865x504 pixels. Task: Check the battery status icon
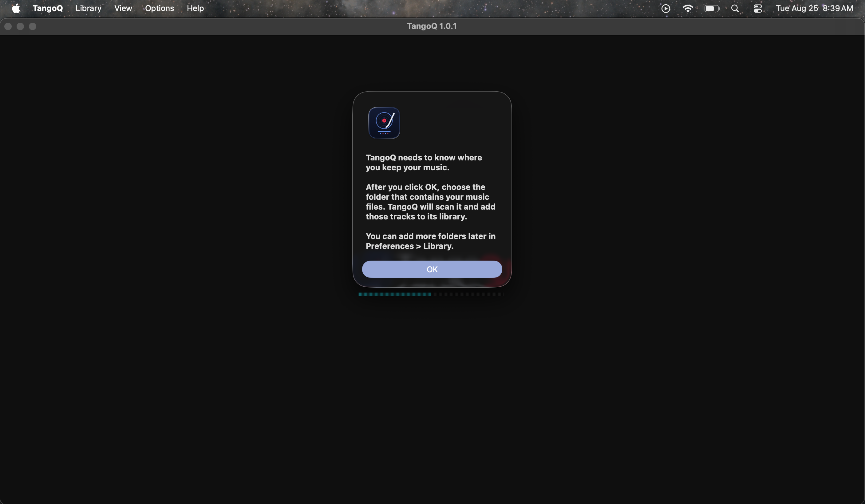point(712,9)
